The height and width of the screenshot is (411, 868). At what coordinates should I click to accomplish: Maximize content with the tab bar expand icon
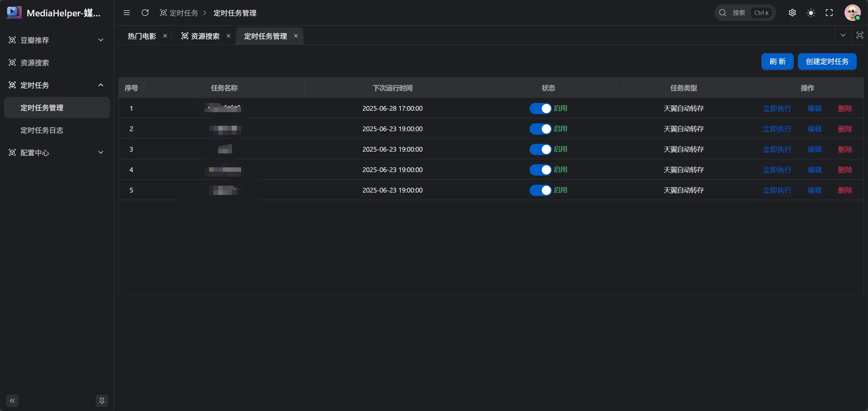pos(859,35)
